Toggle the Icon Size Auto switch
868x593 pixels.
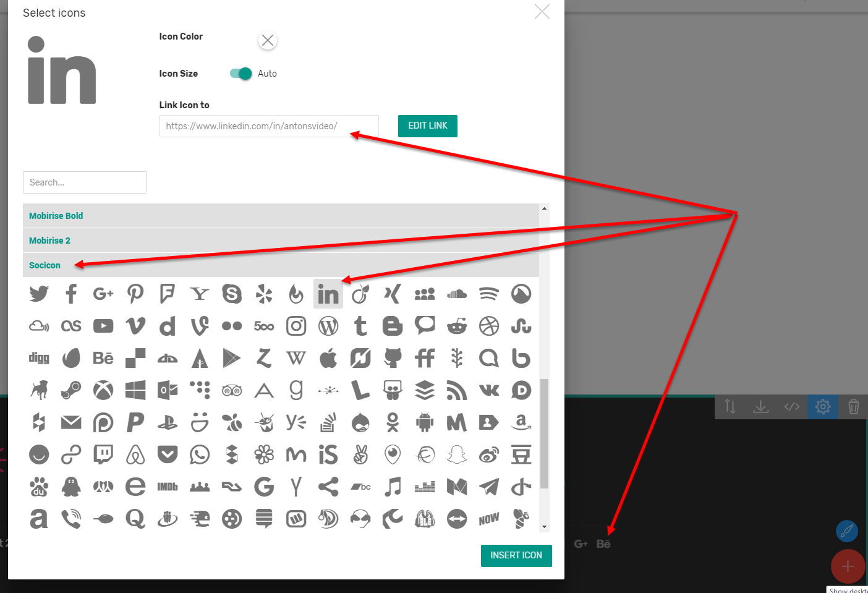tap(240, 74)
